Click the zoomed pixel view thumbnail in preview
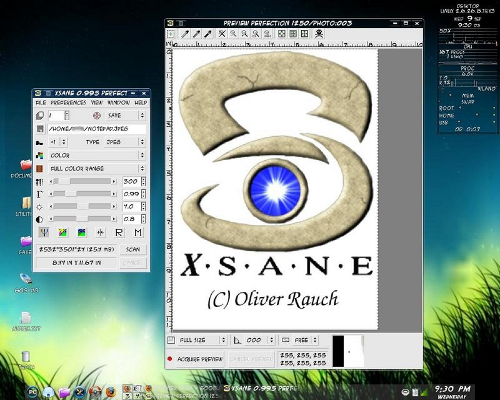The height and width of the screenshot is (400, 500). click(x=348, y=351)
